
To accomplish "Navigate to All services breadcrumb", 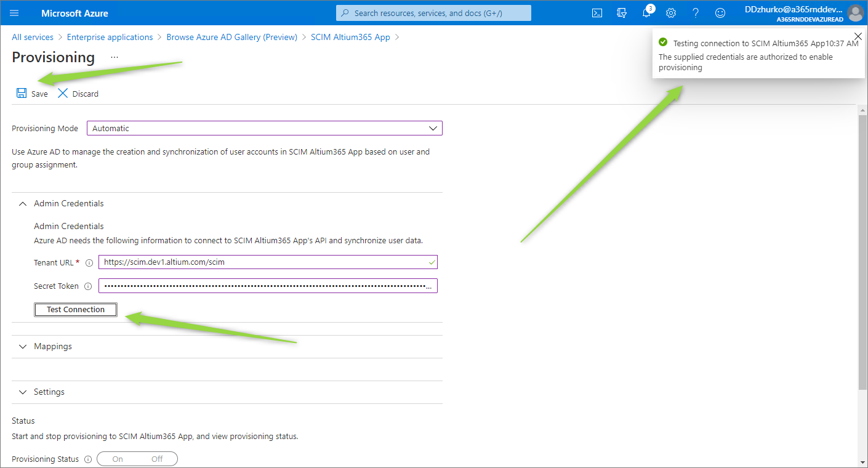I will point(33,37).
